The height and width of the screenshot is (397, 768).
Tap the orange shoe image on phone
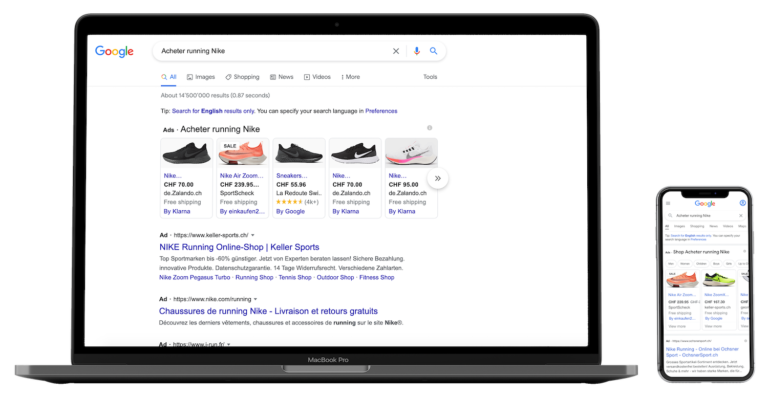pyautogui.click(x=682, y=280)
